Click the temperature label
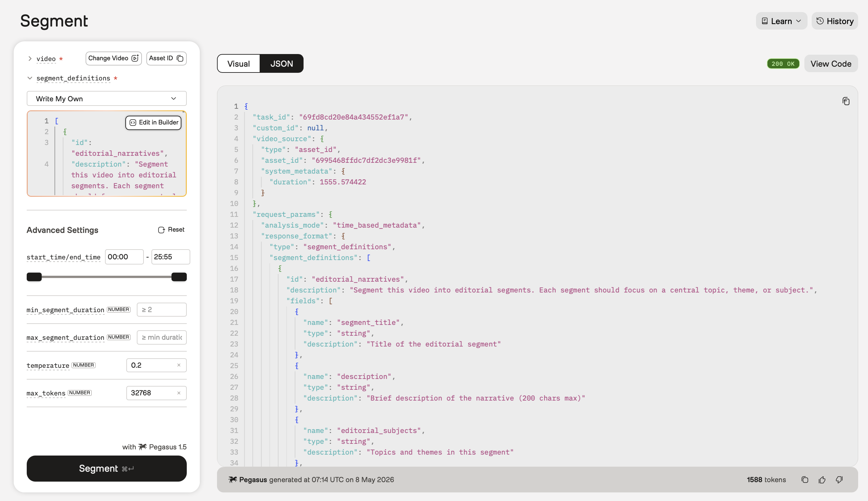The width and height of the screenshot is (868, 501). click(48, 366)
